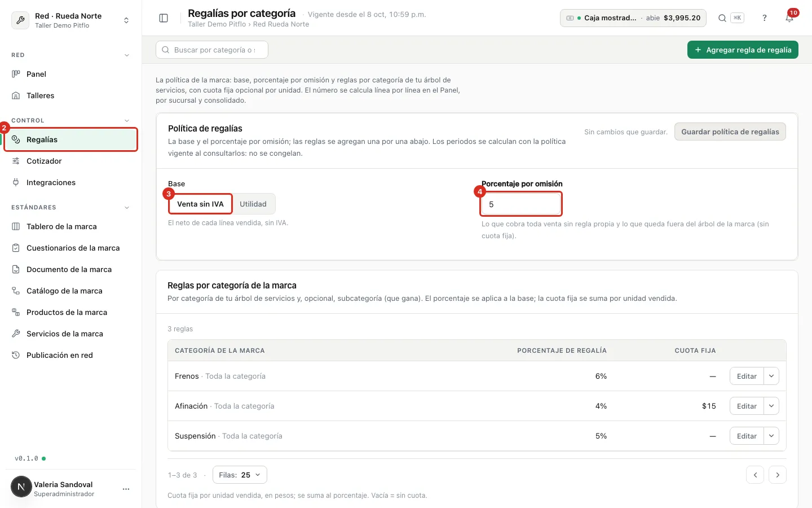This screenshot has height=508, width=812.
Task: Edit the Suspensión royalty rule
Action: point(747,436)
